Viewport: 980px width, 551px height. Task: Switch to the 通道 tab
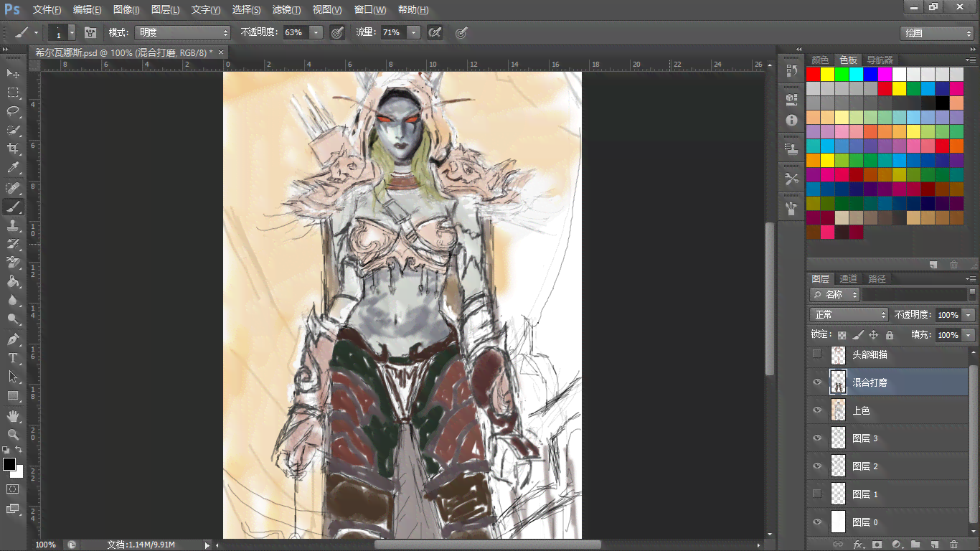pyautogui.click(x=848, y=278)
